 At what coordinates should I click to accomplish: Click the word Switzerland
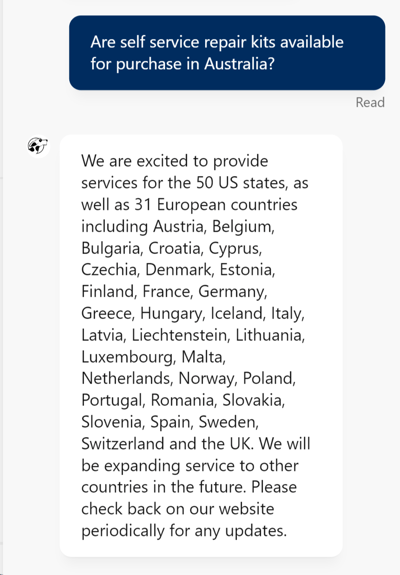[122, 443]
